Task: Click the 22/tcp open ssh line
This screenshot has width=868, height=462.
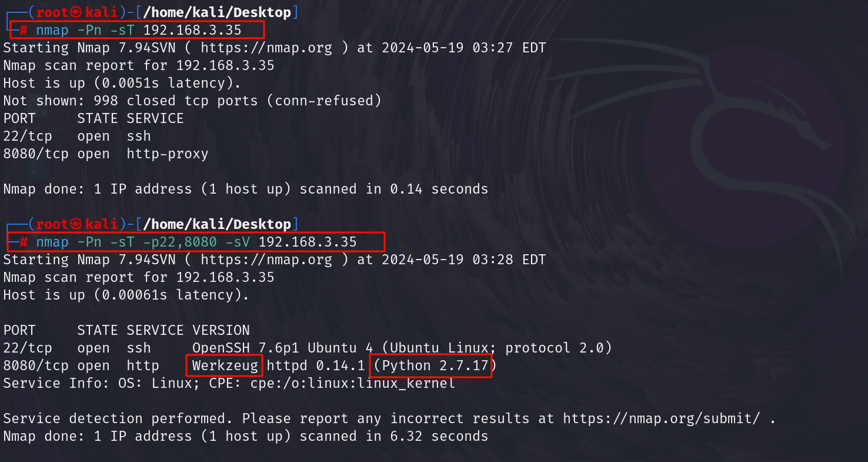Action: tap(77, 136)
